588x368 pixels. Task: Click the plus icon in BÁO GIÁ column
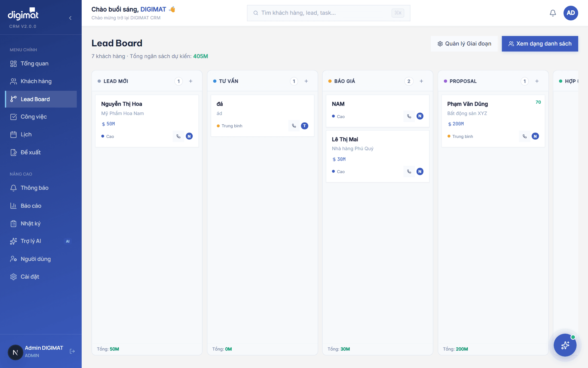pos(421,81)
